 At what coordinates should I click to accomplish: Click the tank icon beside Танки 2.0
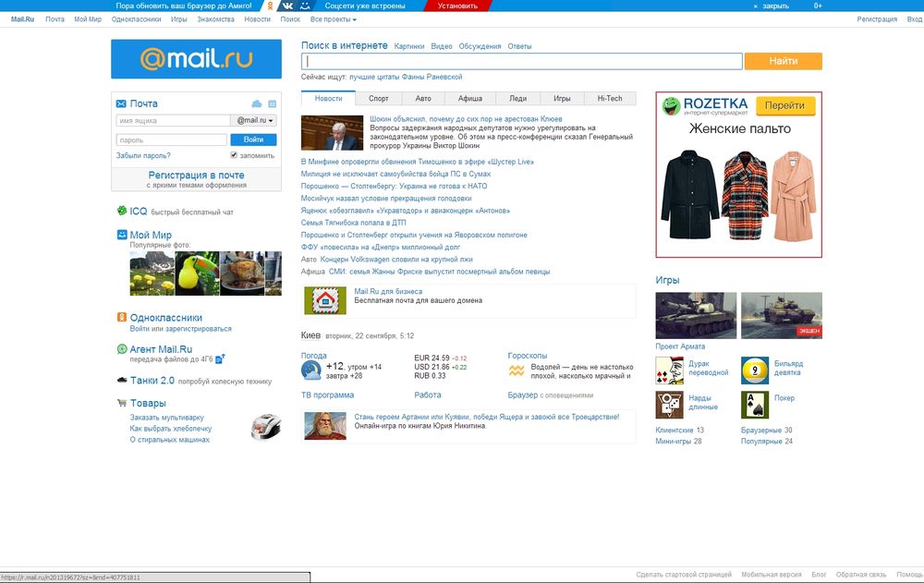(x=122, y=381)
